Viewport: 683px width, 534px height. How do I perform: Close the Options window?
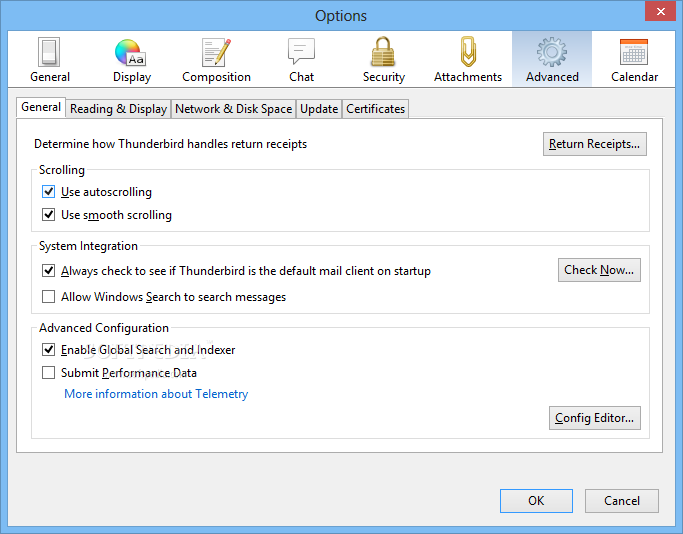click(x=661, y=11)
